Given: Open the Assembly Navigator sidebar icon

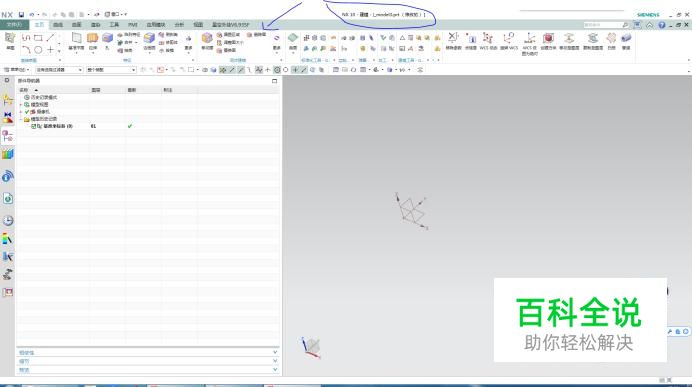Looking at the screenshot, I should tap(8, 100).
